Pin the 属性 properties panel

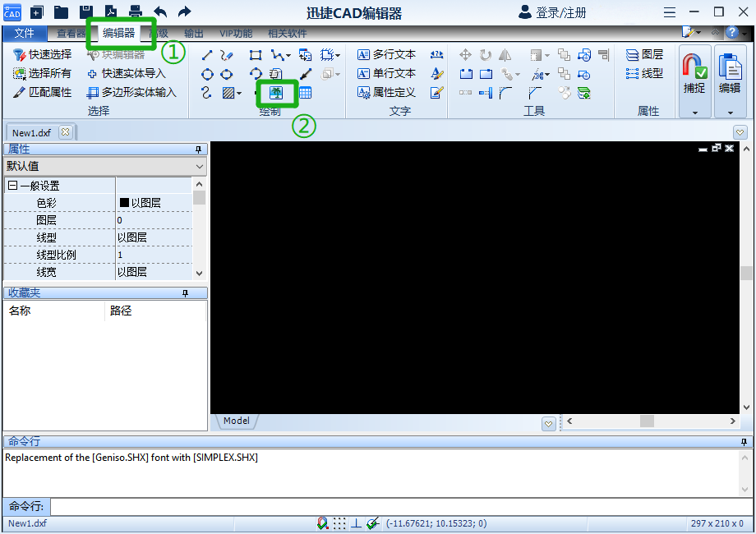point(198,150)
